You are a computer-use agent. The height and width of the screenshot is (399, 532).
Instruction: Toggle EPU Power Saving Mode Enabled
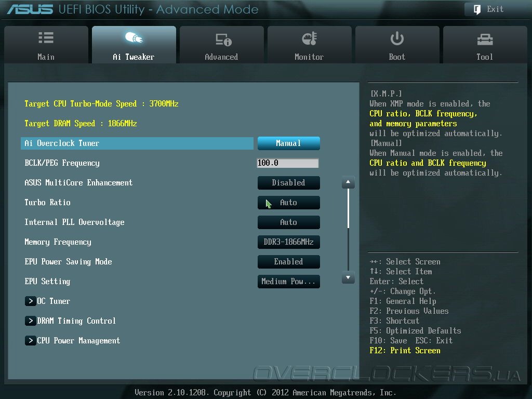(289, 262)
